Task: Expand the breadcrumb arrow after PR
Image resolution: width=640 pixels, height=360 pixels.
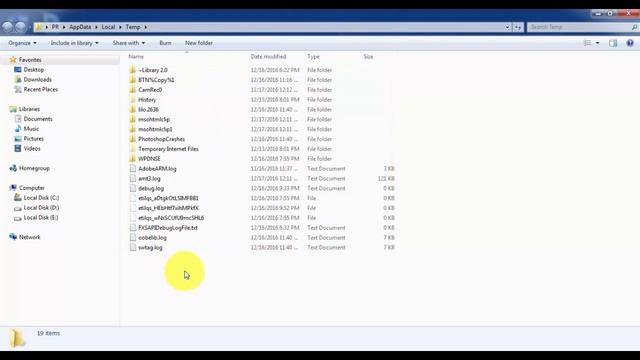Action: (64, 27)
